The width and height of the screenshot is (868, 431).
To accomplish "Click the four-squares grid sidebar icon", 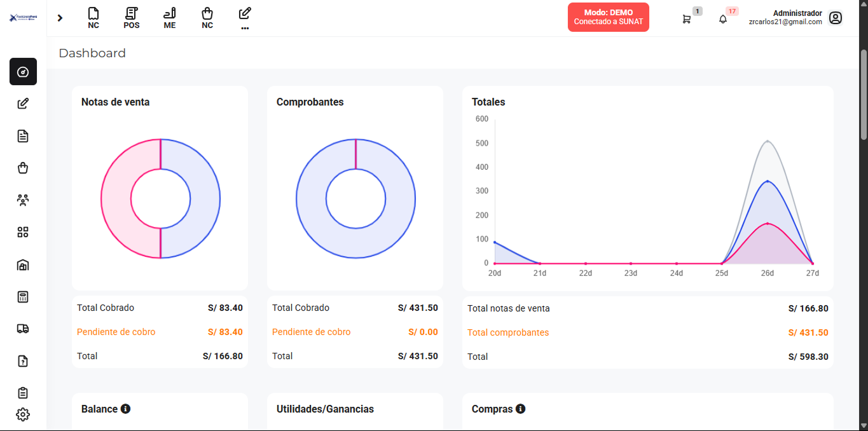I will tap(23, 232).
